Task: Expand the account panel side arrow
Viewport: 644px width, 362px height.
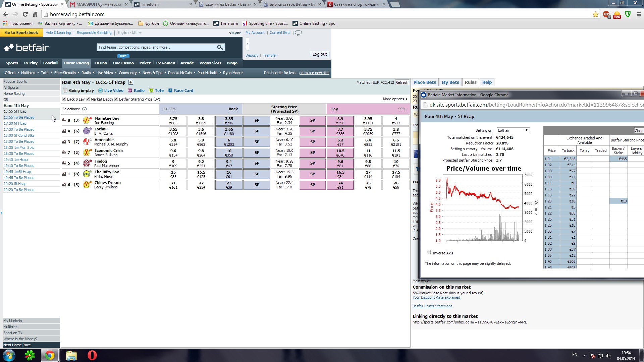Action: pyautogui.click(x=247, y=44)
